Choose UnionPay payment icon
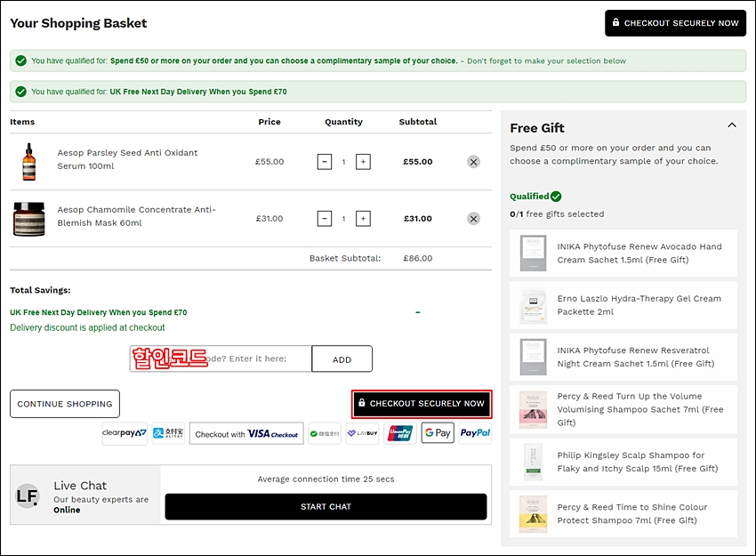 (400, 433)
